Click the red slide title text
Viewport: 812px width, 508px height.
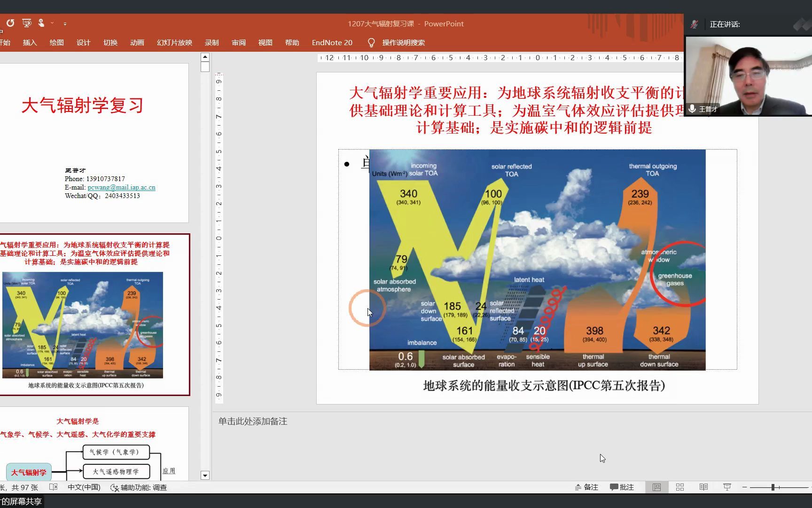[517, 110]
